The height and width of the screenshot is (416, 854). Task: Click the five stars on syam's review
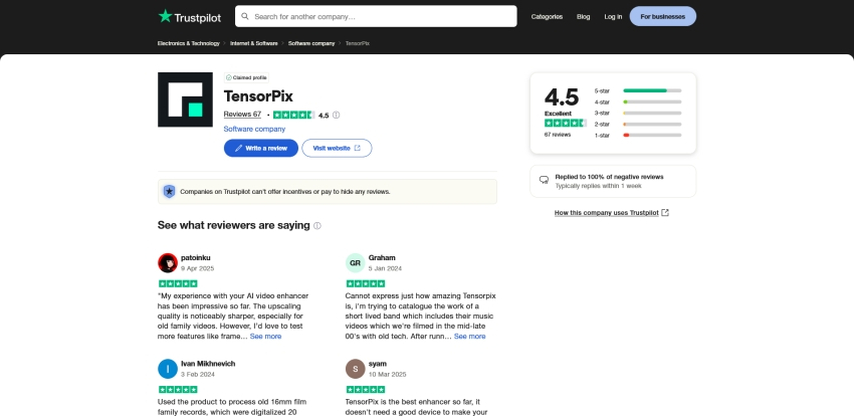click(365, 389)
